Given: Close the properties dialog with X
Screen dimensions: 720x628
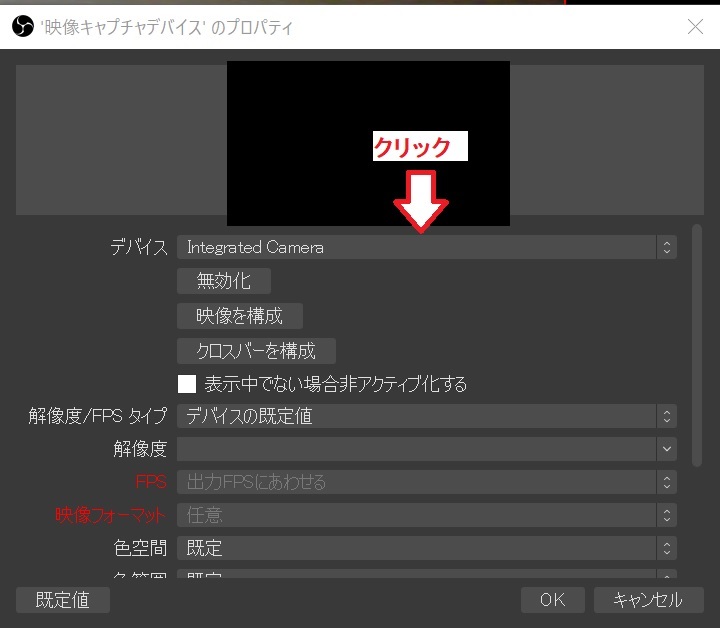Looking at the screenshot, I should coord(695,27).
